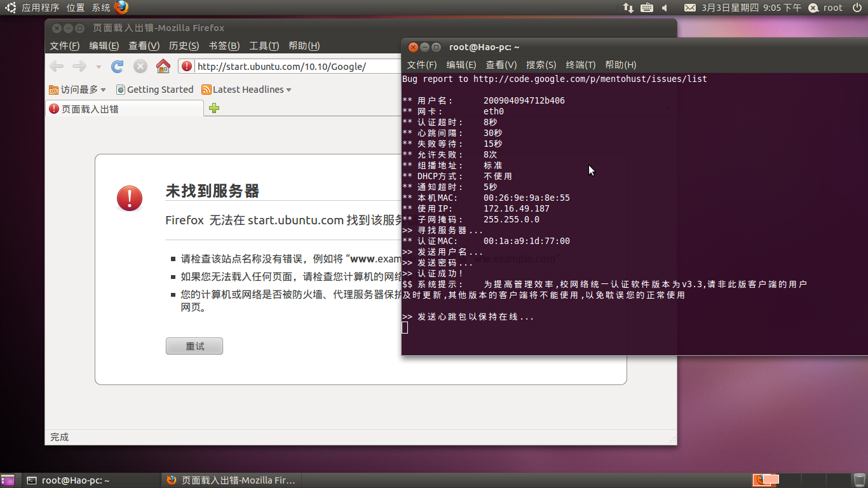Open terminal 编辑(E) menu
The image size is (868, 488).
[461, 65]
